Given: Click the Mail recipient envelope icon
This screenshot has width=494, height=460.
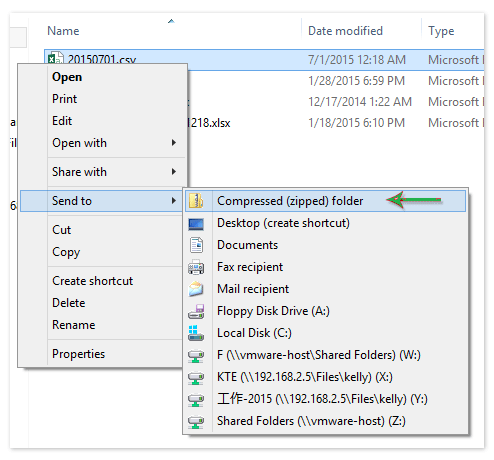Looking at the screenshot, I should (196, 289).
